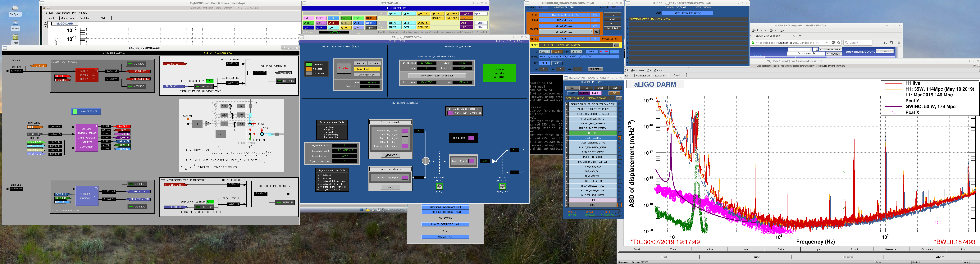
Task: Click the related display button in INJ_TRANS MAIN
Action: (613, 28)
